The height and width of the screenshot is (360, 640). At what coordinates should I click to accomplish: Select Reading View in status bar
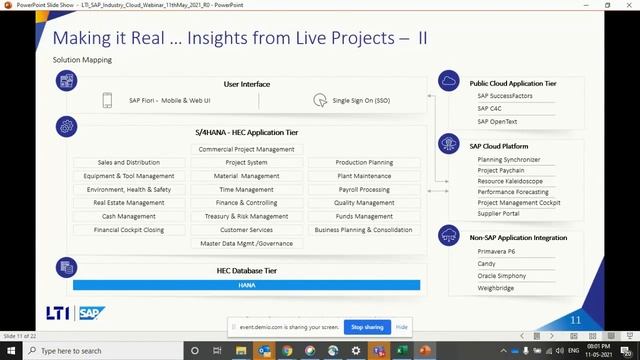611,336
